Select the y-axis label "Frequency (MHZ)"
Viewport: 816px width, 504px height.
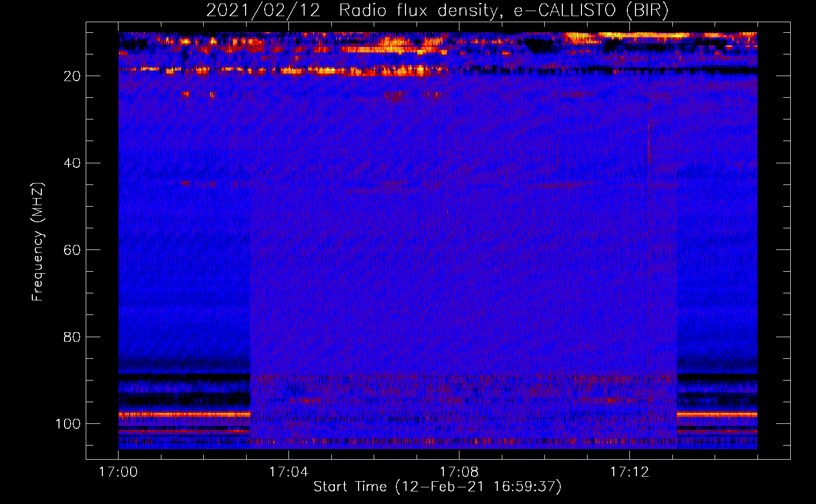(x=38, y=241)
